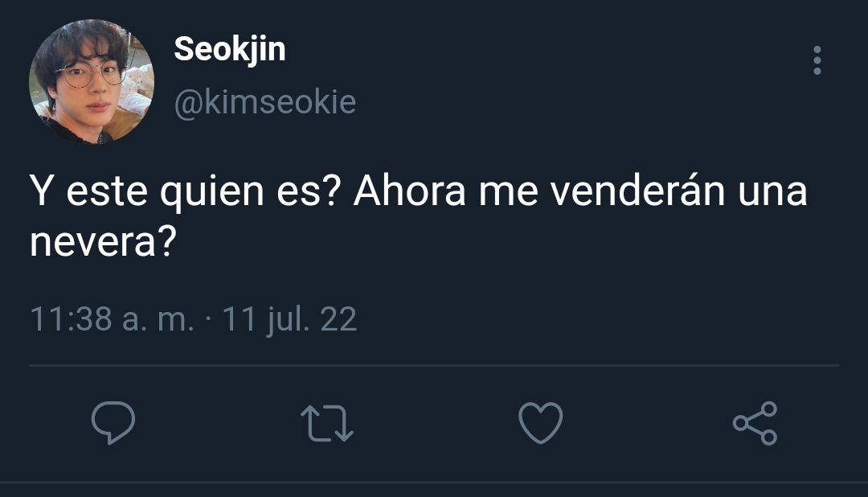View Seokjin's profile picture
The width and height of the screenshot is (868, 497).
(92, 81)
